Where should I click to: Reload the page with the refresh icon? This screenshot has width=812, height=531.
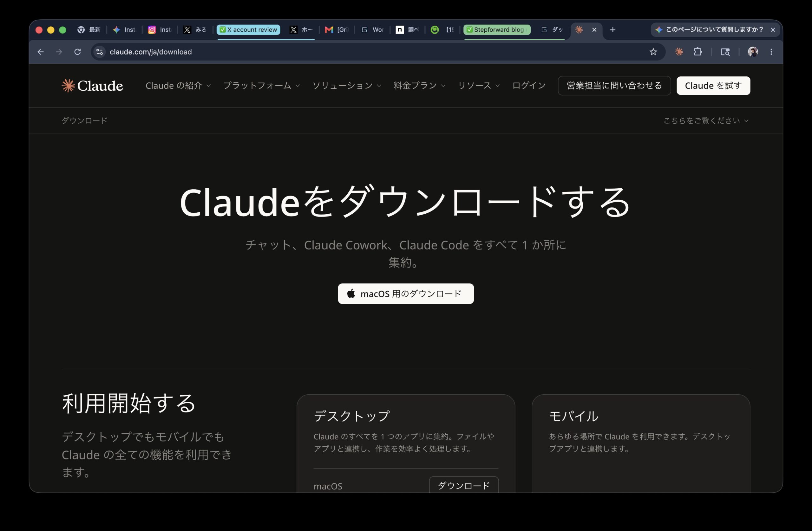coord(77,52)
